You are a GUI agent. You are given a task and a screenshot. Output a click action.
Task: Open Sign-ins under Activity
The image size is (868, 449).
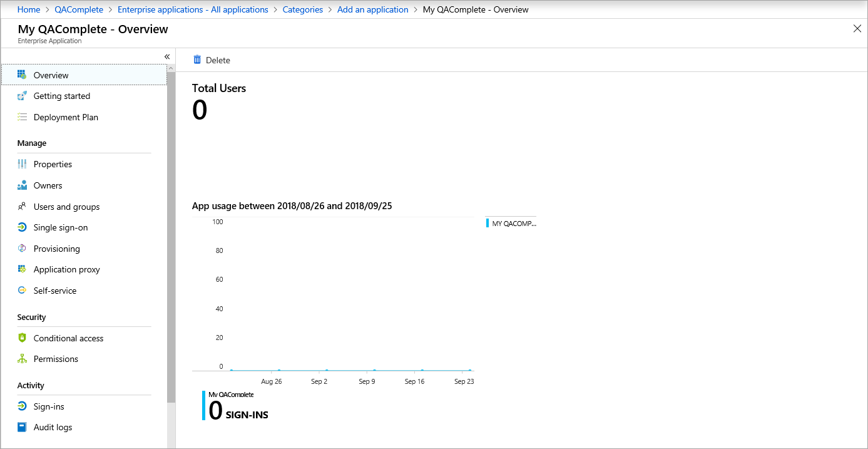tap(49, 406)
